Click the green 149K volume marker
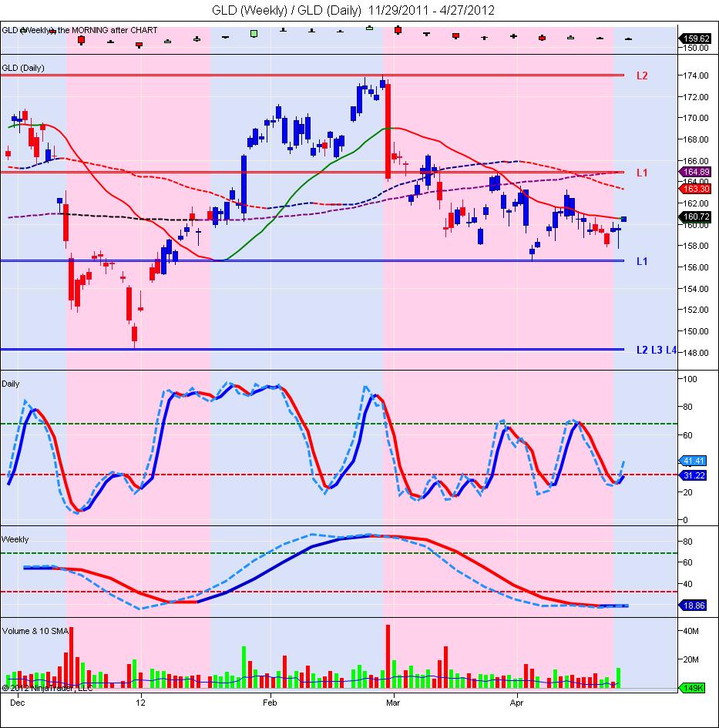Image resolution: width=719 pixels, height=728 pixels. 693,688
